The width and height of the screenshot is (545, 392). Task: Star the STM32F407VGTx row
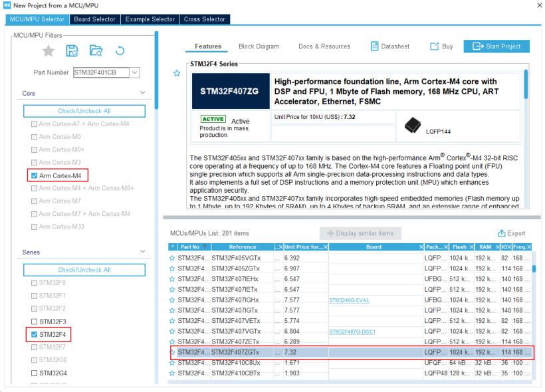click(172, 331)
